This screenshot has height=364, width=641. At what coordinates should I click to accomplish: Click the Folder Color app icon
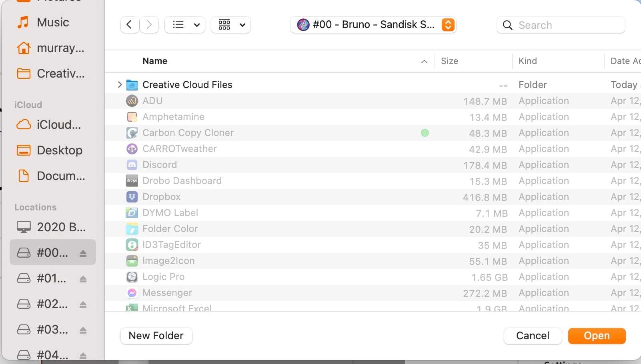click(x=132, y=229)
